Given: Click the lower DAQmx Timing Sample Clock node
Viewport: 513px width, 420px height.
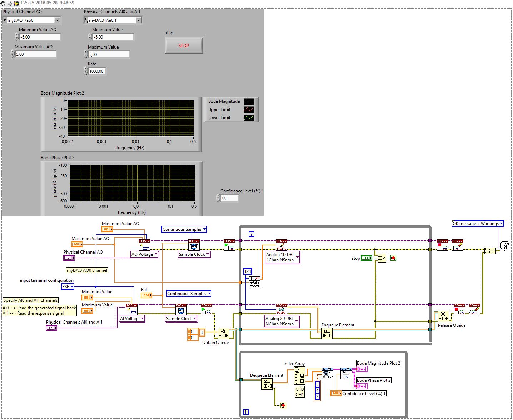Looking at the screenshot, I should (x=181, y=309).
